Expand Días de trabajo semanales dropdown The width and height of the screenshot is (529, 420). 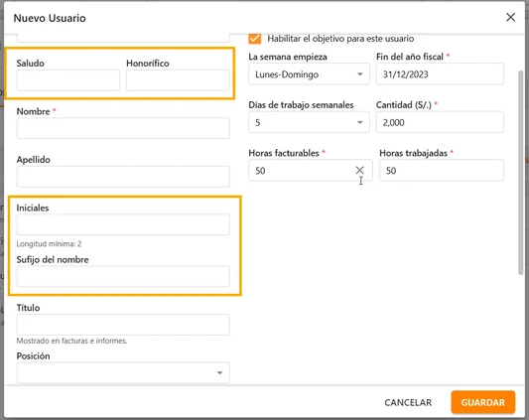click(309, 122)
